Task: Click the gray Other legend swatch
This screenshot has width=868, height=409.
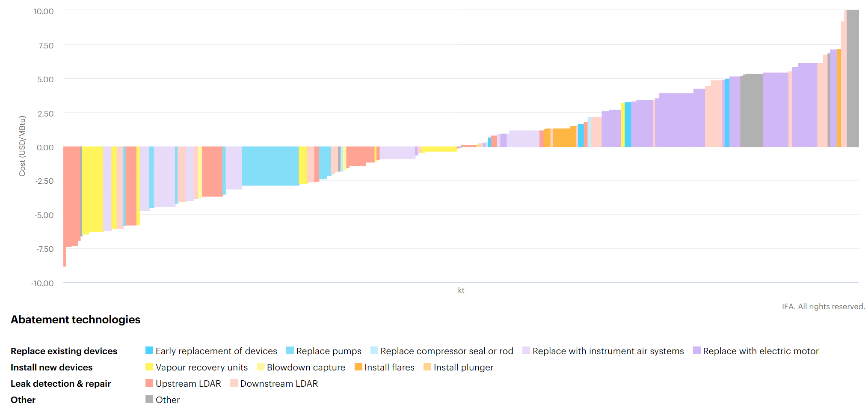Action: [x=149, y=400]
